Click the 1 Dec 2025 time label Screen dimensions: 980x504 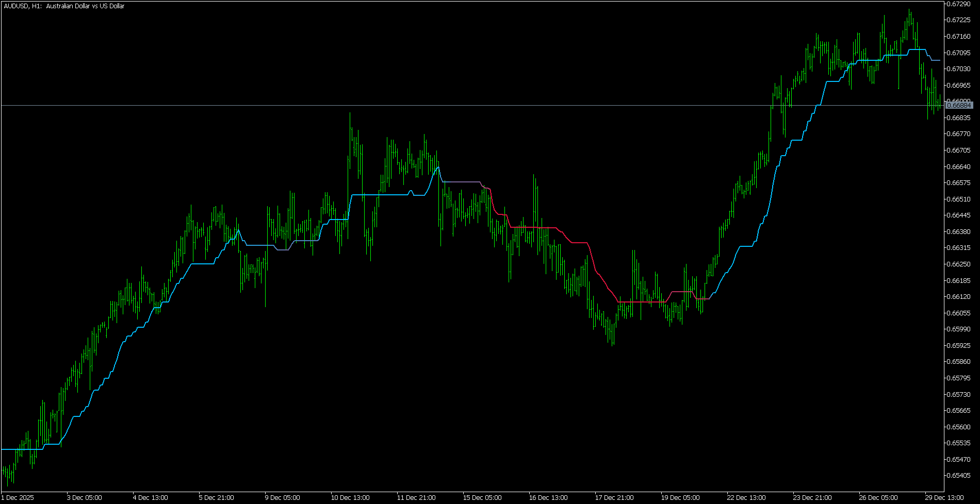point(18,498)
